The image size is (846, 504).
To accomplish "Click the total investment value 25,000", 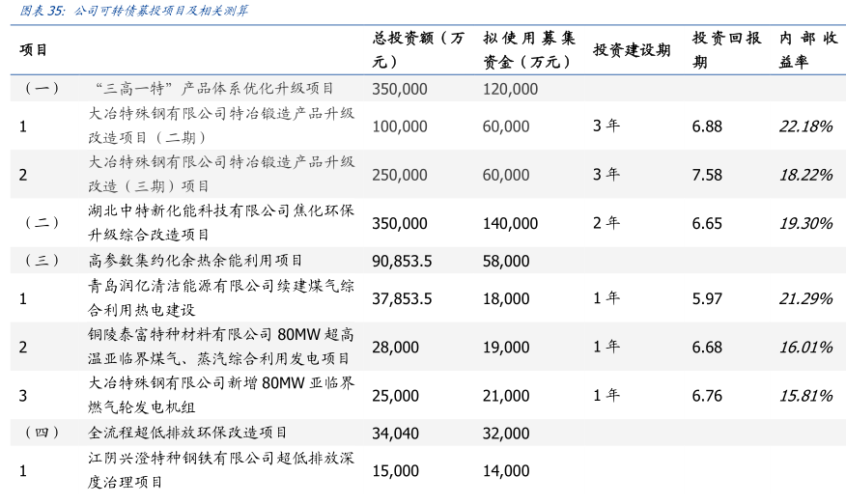I will 395,396.
